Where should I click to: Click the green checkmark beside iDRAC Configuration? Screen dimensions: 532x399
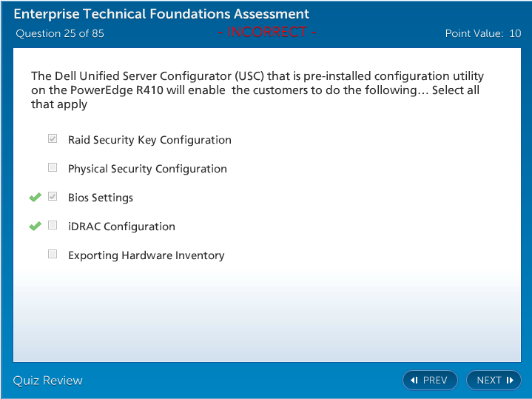tap(35, 227)
